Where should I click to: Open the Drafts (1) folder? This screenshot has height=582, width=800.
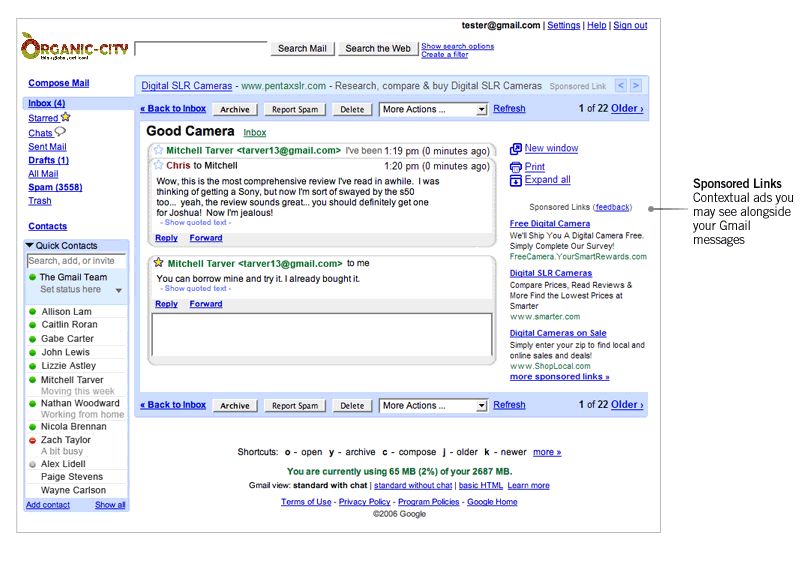48,160
